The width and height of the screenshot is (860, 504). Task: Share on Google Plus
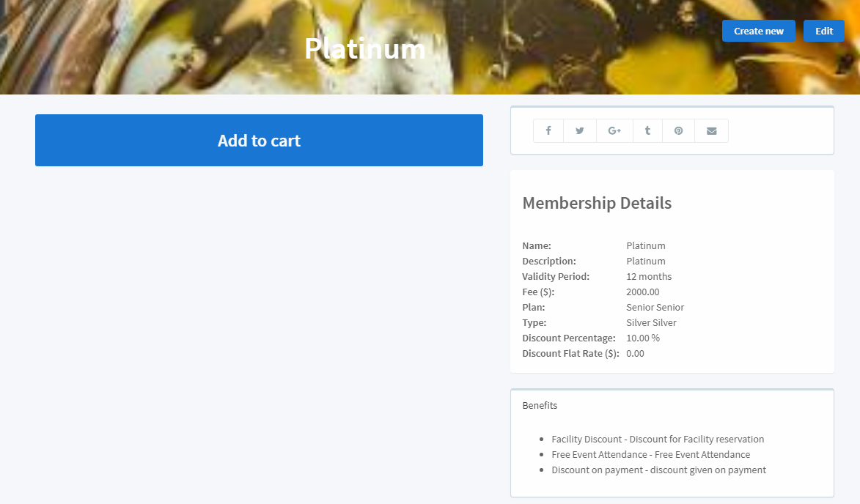coord(614,131)
